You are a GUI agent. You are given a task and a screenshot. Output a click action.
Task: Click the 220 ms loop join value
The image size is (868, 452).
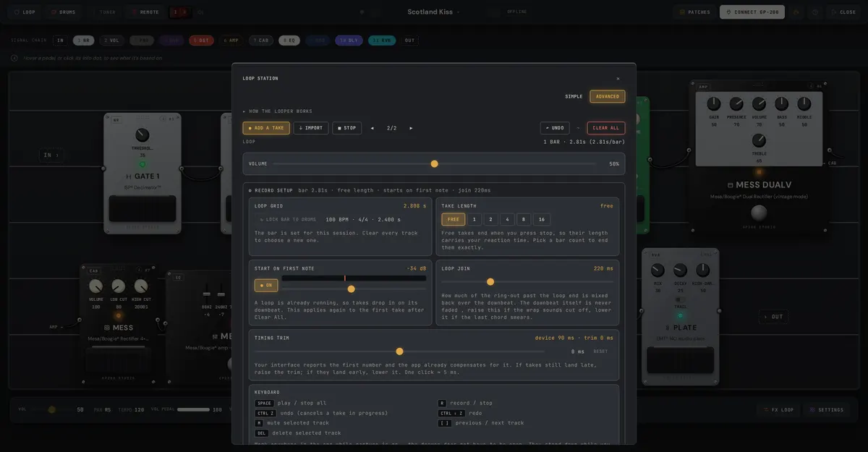(x=604, y=268)
